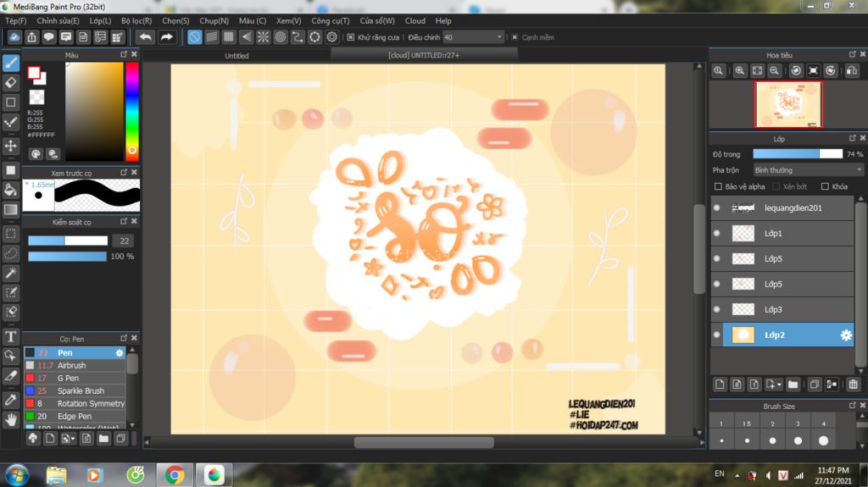The width and height of the screenshot is (868, 487).
Task: Hide the Lớp2 layer
Action: pyautogui.click(x=717, y=335)
